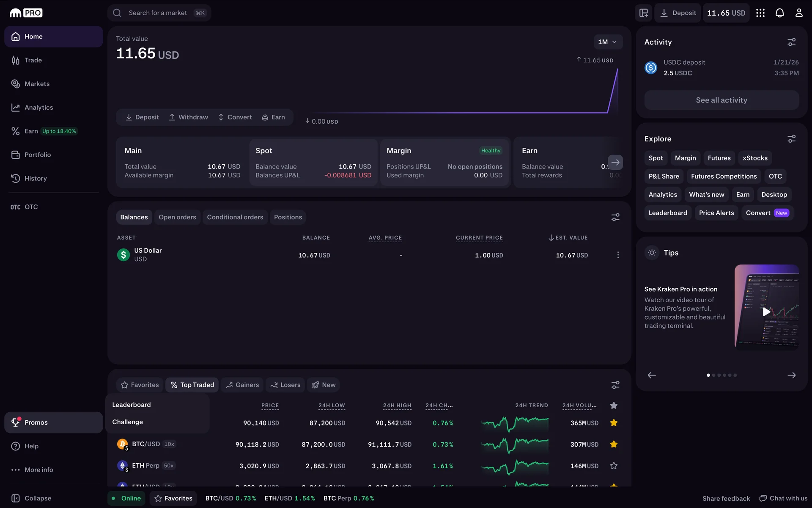812x508 pixels.
Task: Play the Kraken Pro video tour
Action: (766, 312)
